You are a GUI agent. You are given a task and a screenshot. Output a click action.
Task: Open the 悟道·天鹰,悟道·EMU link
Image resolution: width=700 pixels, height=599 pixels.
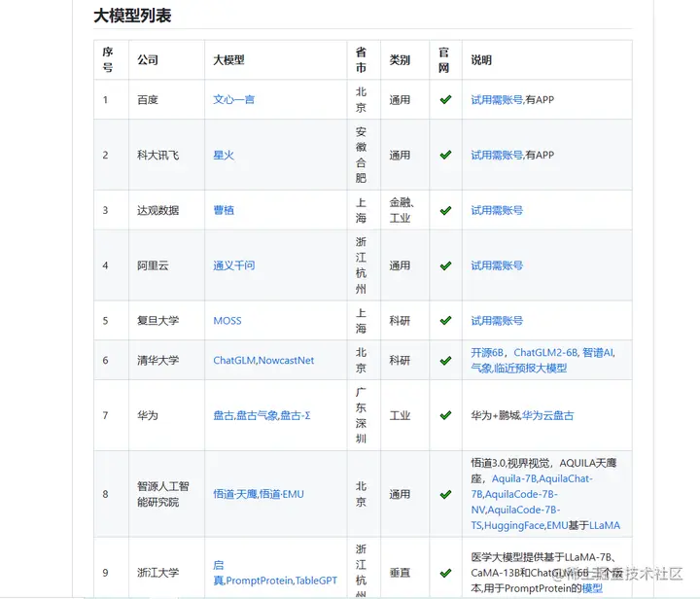[258, 494]
